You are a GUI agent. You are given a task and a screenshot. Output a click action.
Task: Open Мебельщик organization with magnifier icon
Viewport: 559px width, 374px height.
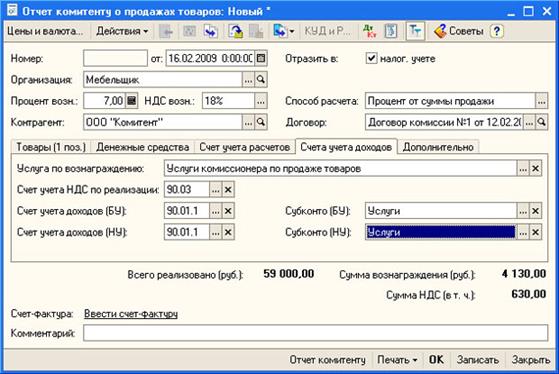click(x=261, y=80)
